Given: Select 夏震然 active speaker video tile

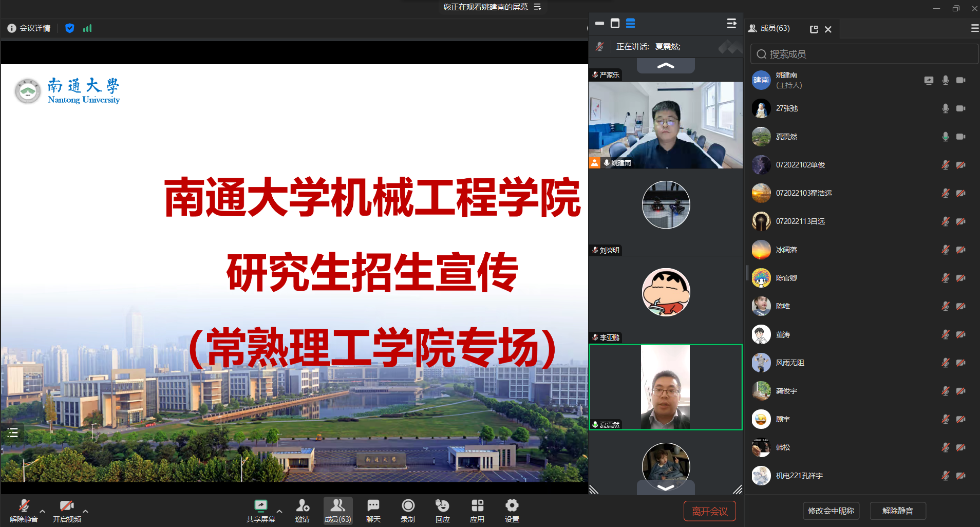Looking at the screenshot, I should (x=665, y=387).
